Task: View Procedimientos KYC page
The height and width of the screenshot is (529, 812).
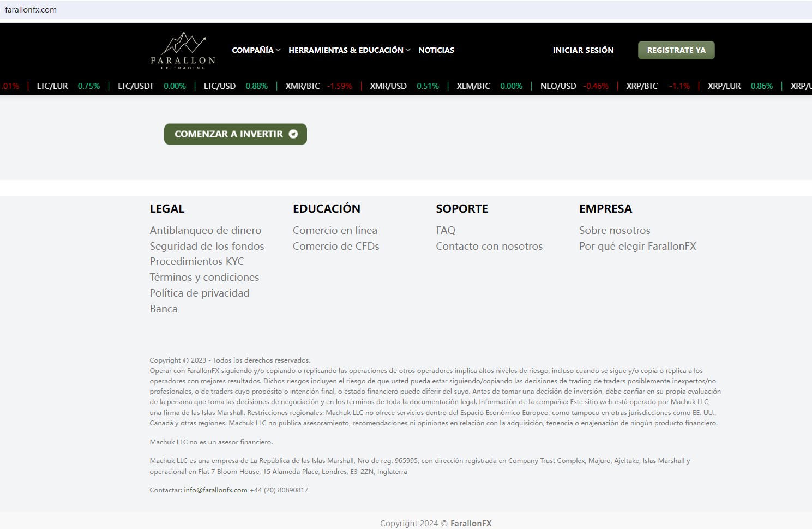Action: coord(197,261)
